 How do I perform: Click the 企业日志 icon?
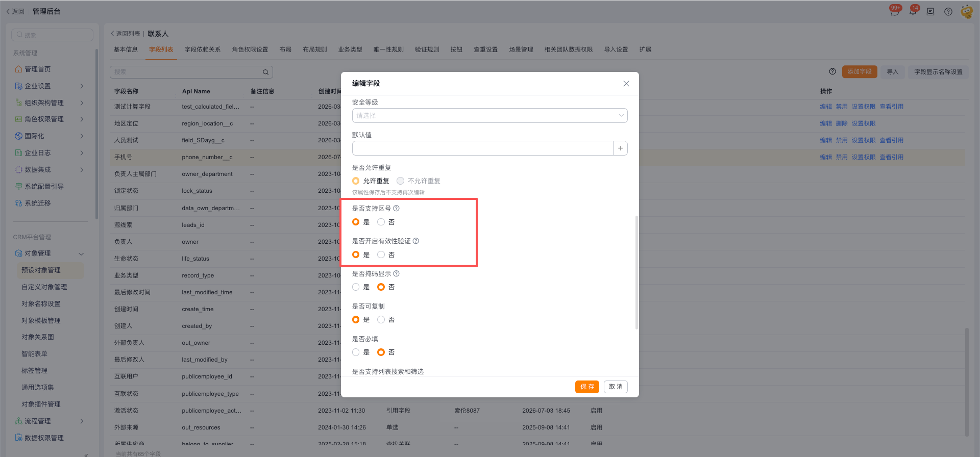pyautogui.click(x=18, y=153)
